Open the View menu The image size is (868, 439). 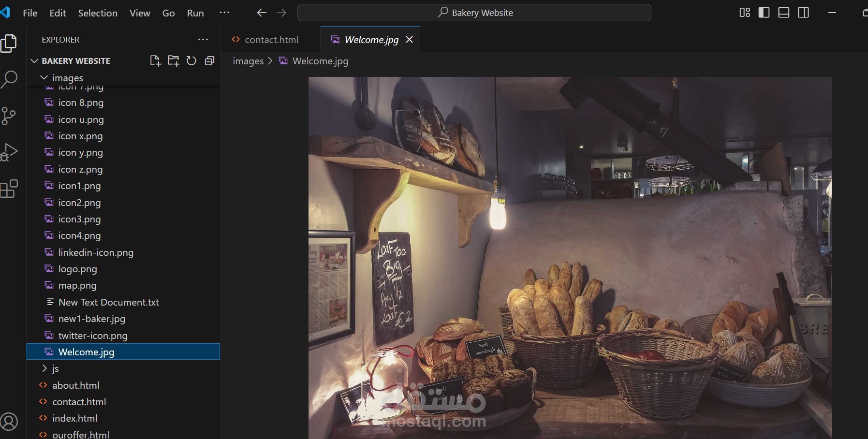pyautogui.click(x=140, y=13)
